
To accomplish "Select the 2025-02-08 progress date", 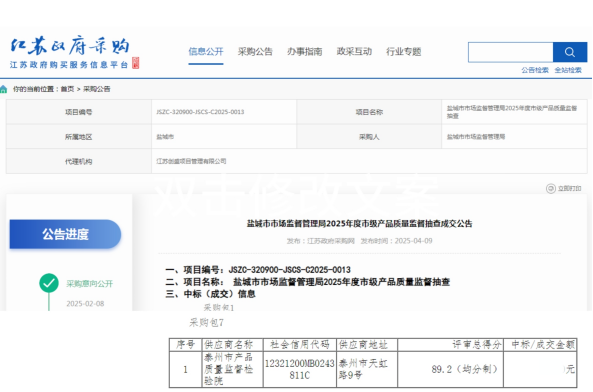I will 85,304.
